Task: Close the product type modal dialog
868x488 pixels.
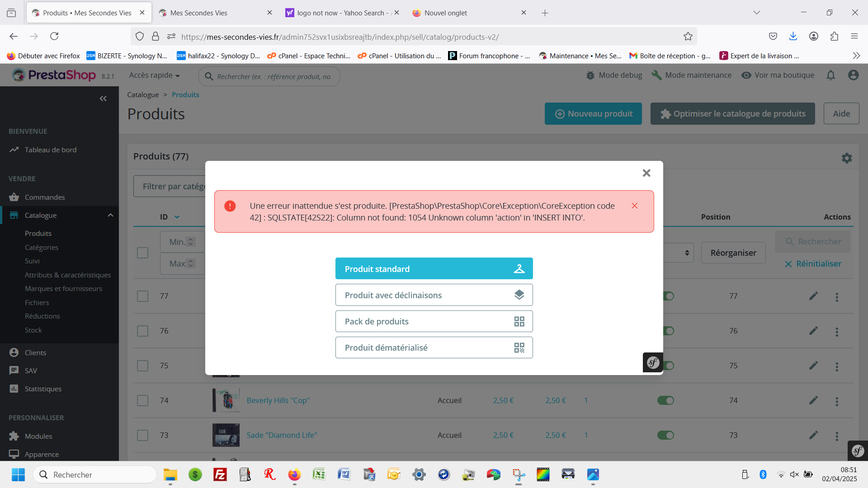Action: pos(646,173)
